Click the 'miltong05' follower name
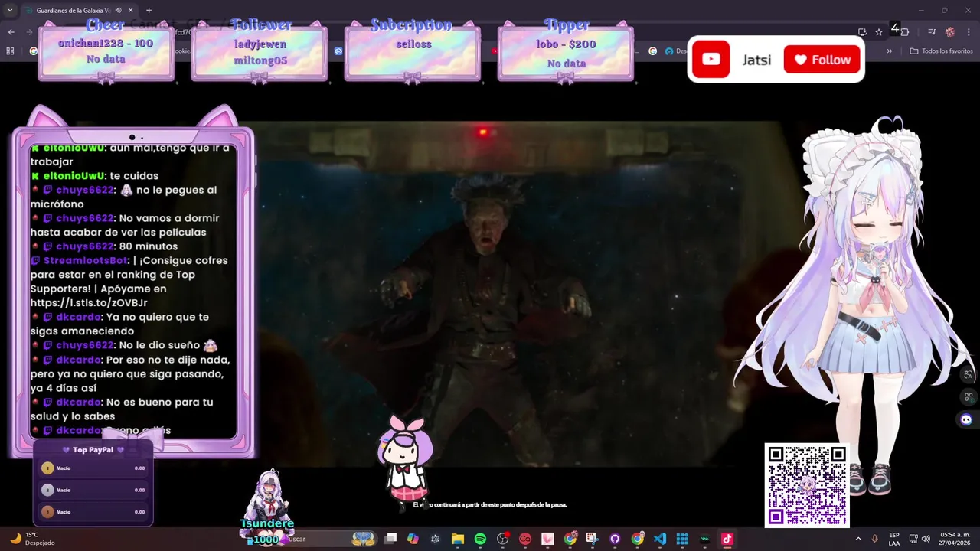980x551 pixels. pyautogui.click(x=260, y=60)
